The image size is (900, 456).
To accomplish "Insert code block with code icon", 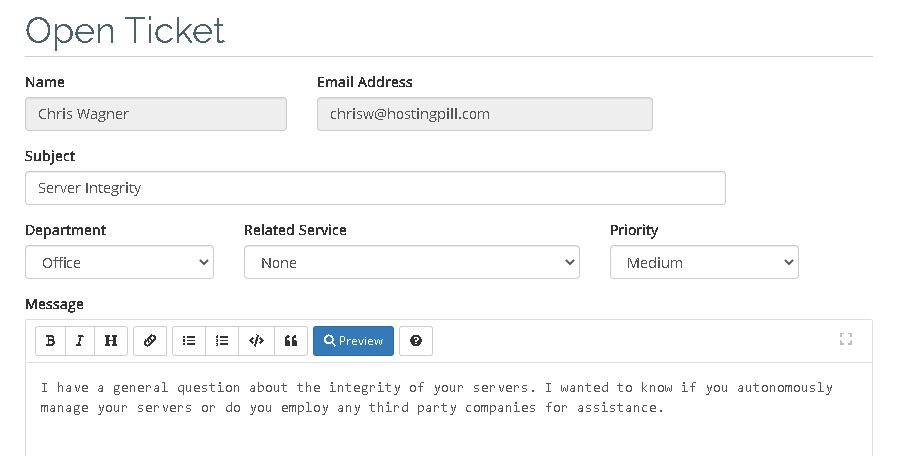I will (x=257, y=341).
